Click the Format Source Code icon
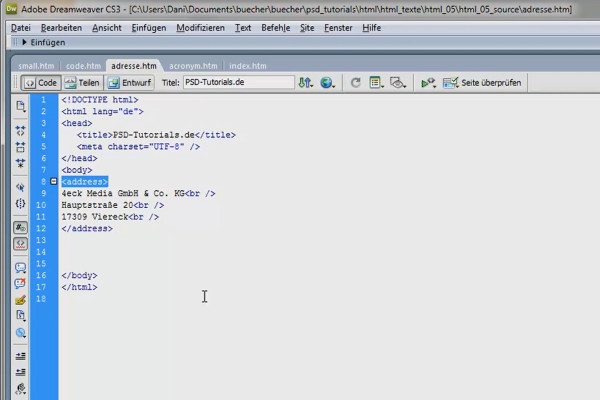This screenshot has width=600, height=400. click(21, 389)
